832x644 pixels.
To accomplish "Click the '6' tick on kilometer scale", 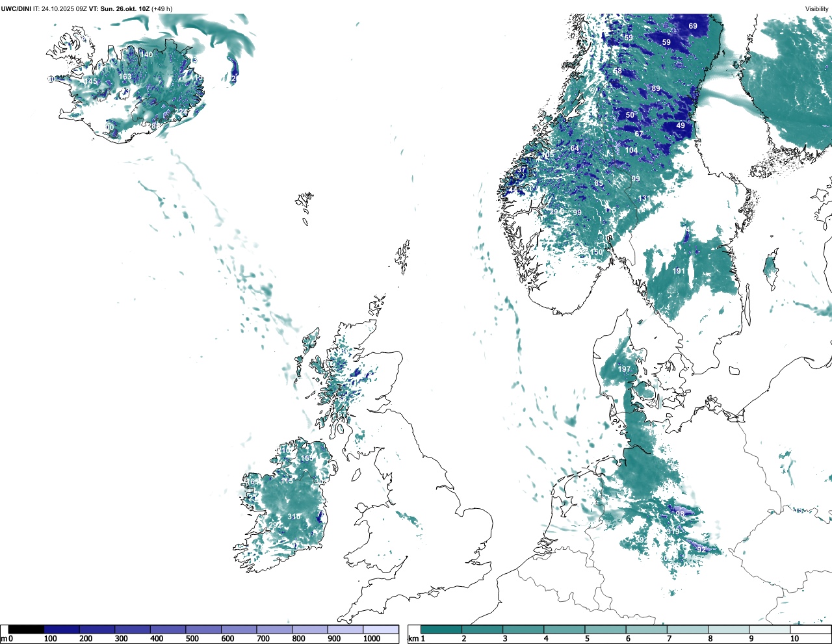I will point(628,639).
